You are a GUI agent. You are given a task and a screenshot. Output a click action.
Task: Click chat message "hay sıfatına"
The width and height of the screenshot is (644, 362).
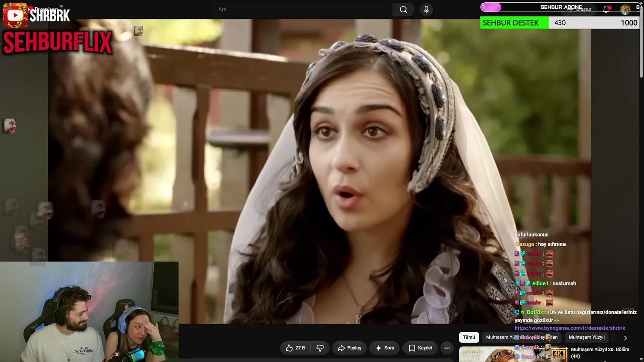tap(552, 244)
